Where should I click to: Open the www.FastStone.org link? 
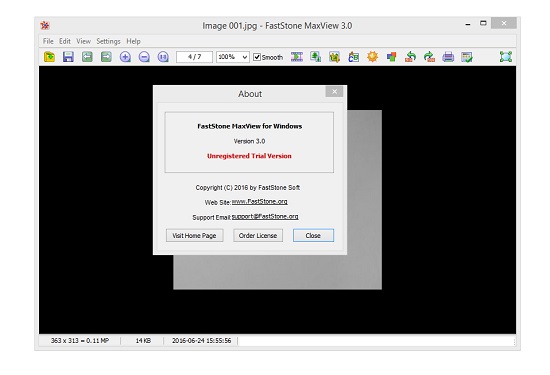[260, 202]
